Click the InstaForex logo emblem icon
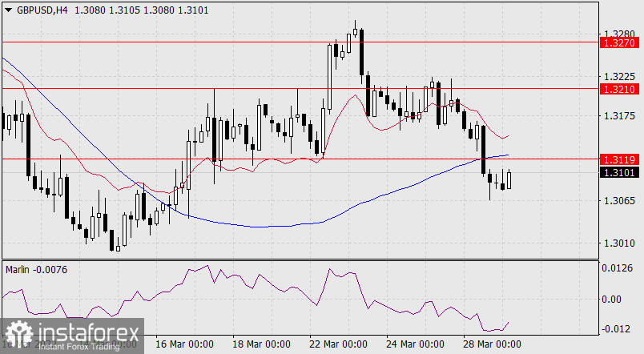Viewport: 644px width, 354px height. (21, 335)
